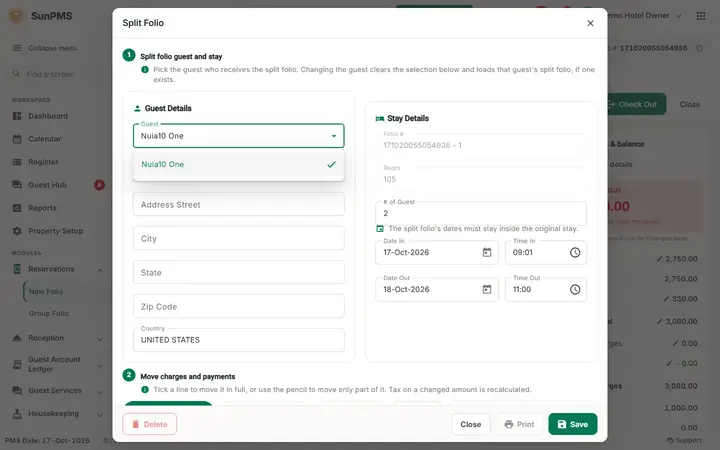Click the SunPMS logo icon
Viewport: 720px width, 450px height.
tap(17, 16)
